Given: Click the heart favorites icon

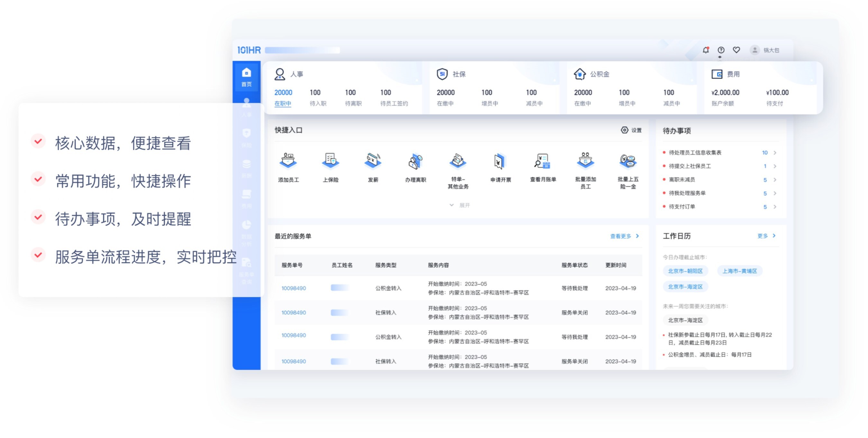Looking at the screenshot, I should tap(736, 50).
